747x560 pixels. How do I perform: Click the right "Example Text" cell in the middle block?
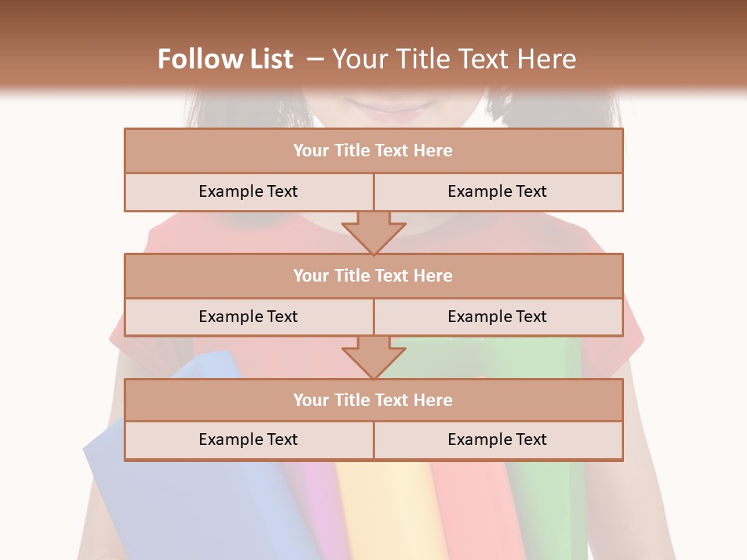(x=498, y=317)
